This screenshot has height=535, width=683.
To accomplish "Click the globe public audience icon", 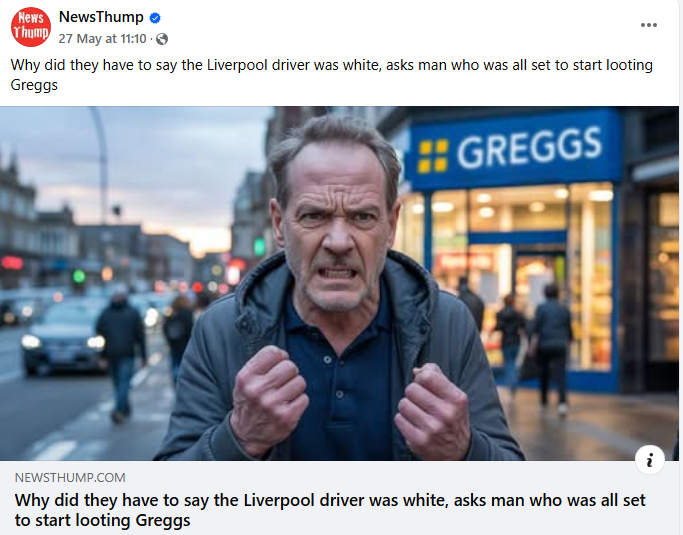I will (x=162, y=39).
